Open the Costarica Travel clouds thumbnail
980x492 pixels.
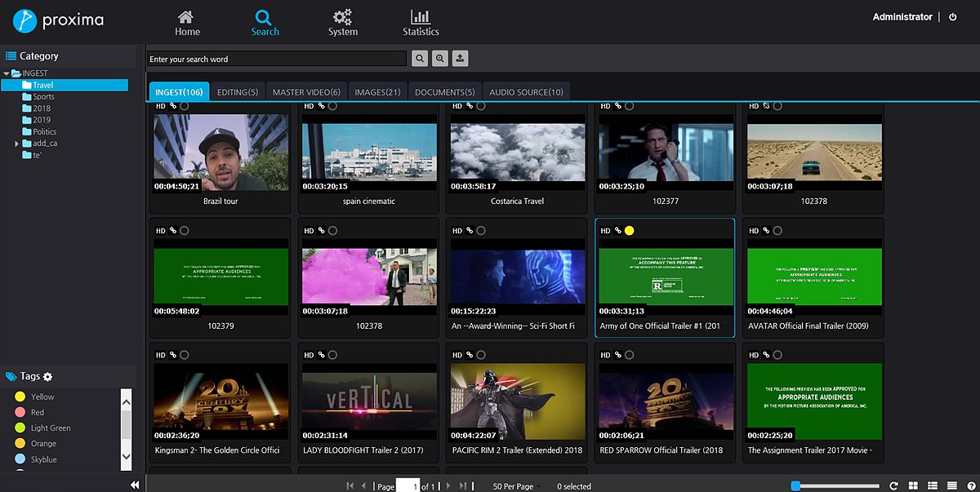[x=518, y=153]
